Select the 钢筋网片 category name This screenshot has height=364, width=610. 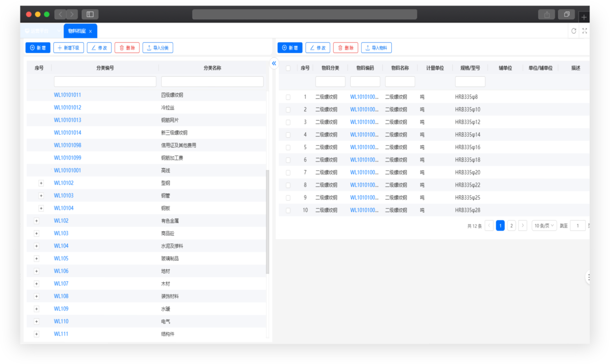click(x=170, y=120)
